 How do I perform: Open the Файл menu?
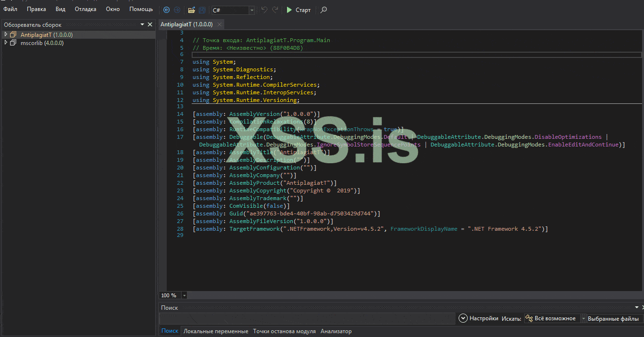(x=11, y=9)
